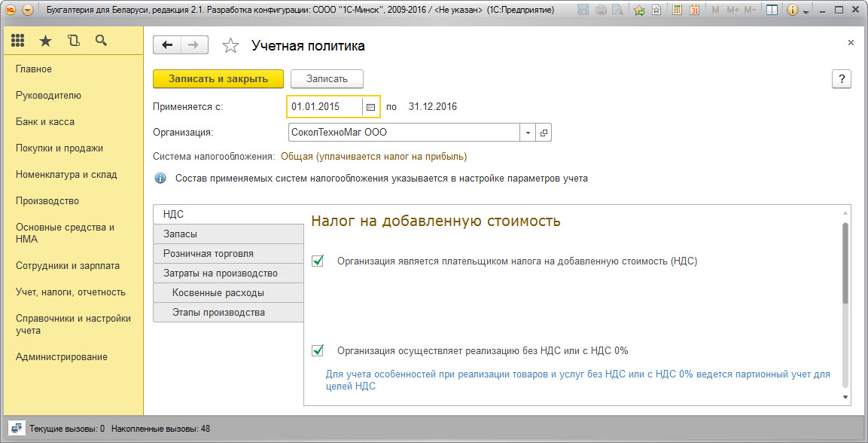Toggle sales without VAT or 0% checkbox
Screen dimensions: 868x443
click(x=318, y=350)
